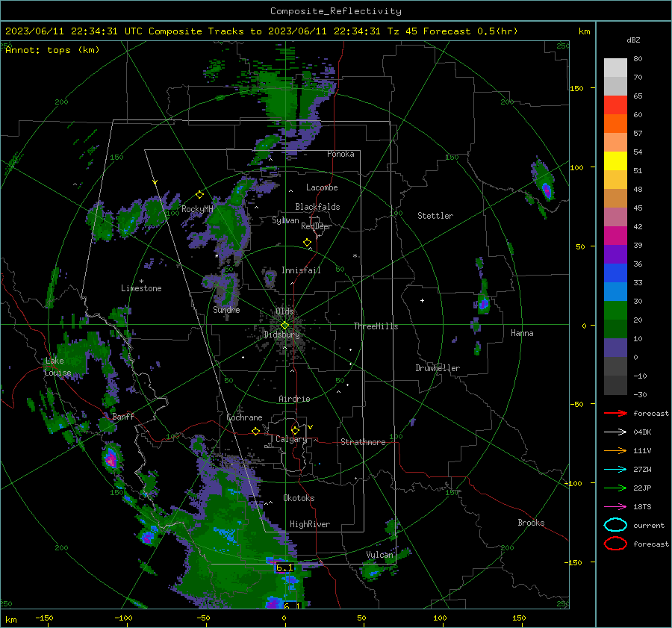Pick the royal blue 33–36 dBZ swatch

(615, 273)
